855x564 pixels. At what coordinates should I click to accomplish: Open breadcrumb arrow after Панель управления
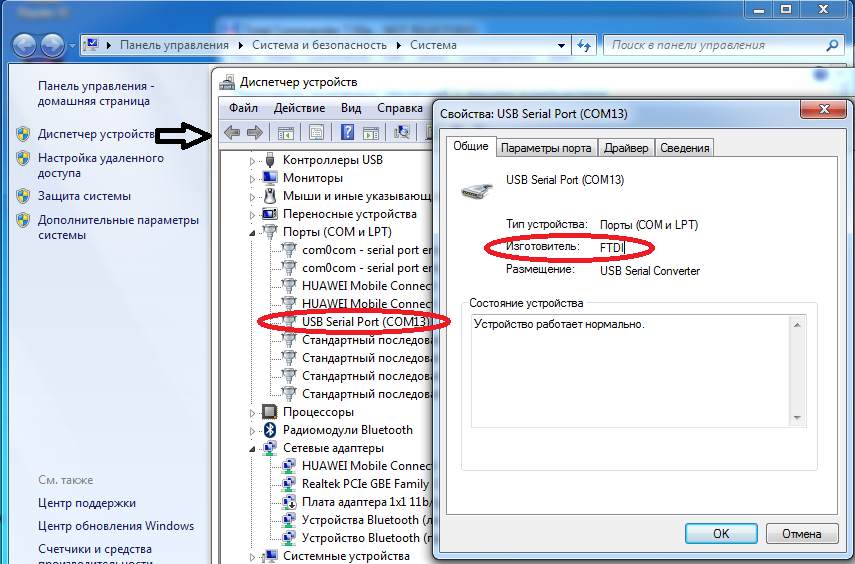pyautogui.click(x=240, y=45)
